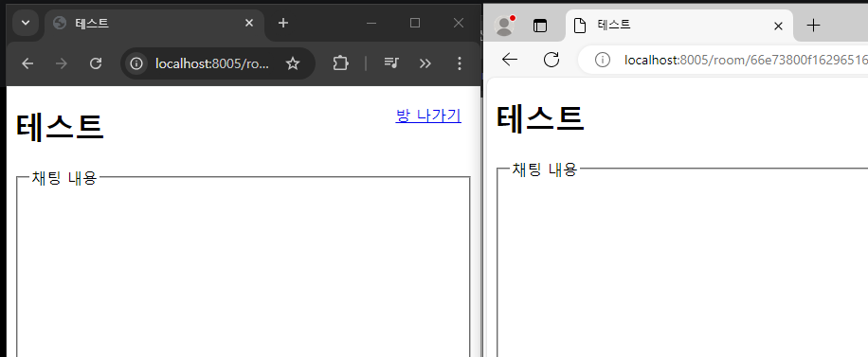
Task: Click 테스트 heading in Chrome page
Action: 60,127
